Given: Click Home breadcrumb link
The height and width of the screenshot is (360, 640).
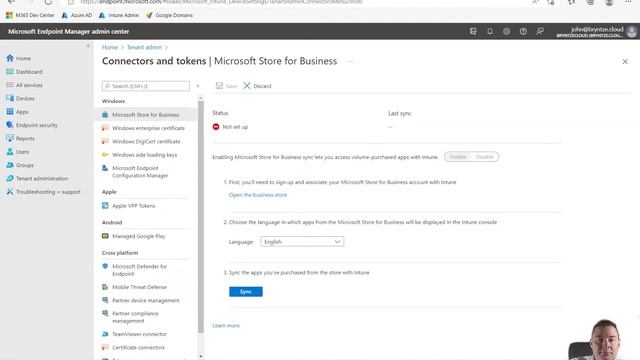Looking at the screenshot, I should pos(110,47).
